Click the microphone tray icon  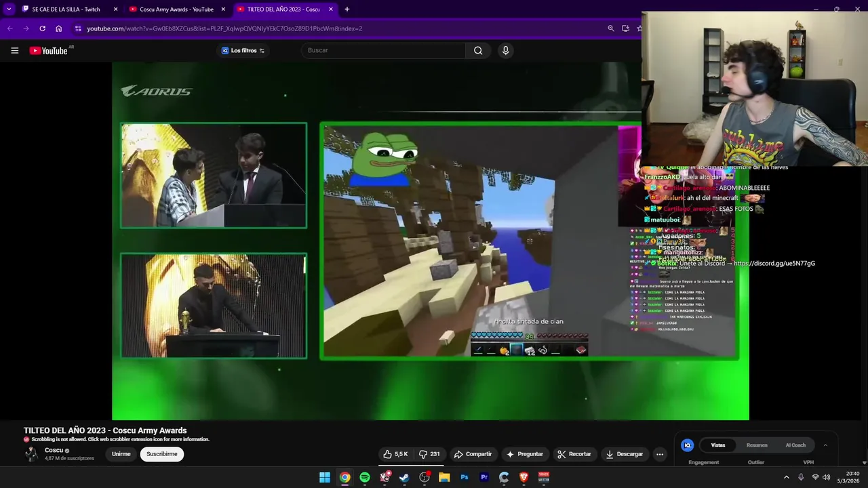pyautogui.click(x=801, y=477)
